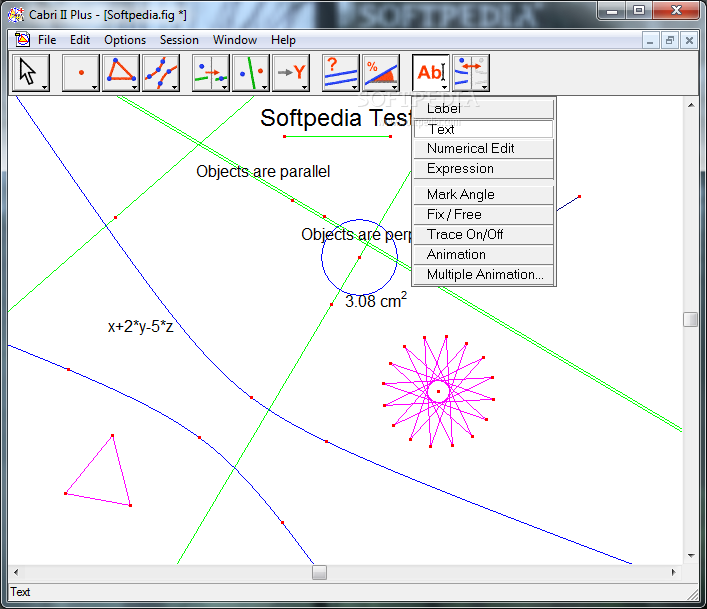The image size is (707, 609).
Task: Click the 'Objects are parallel' text
Action: pyautogui.click(x=263, y=172)
